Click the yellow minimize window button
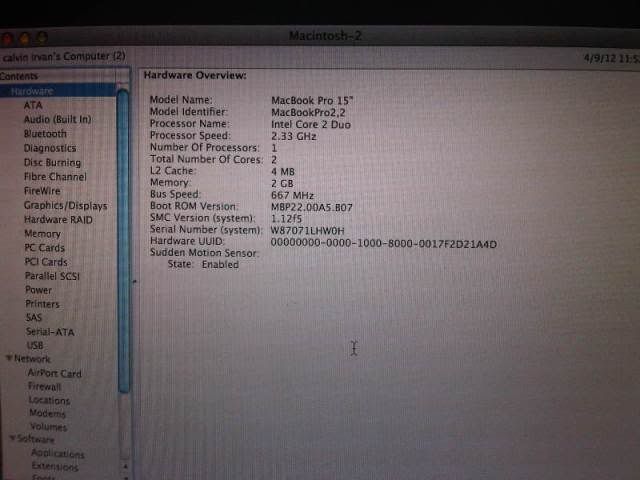This screenshot has width=640, height=480. click(x=24, y=38)
